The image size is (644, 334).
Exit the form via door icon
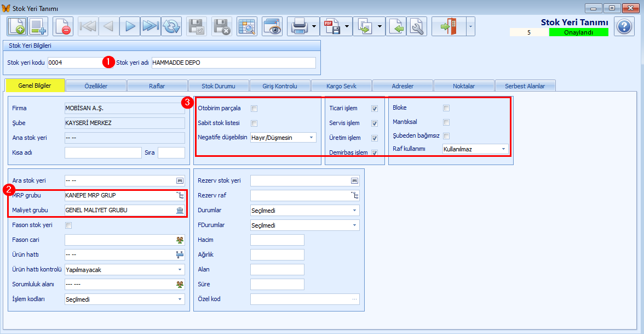click(449, 27)
